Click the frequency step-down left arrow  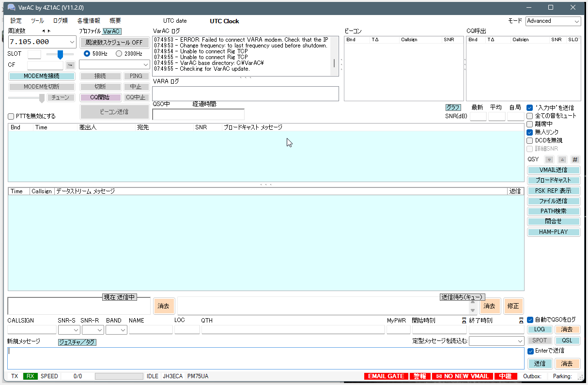tap(43, 31)
